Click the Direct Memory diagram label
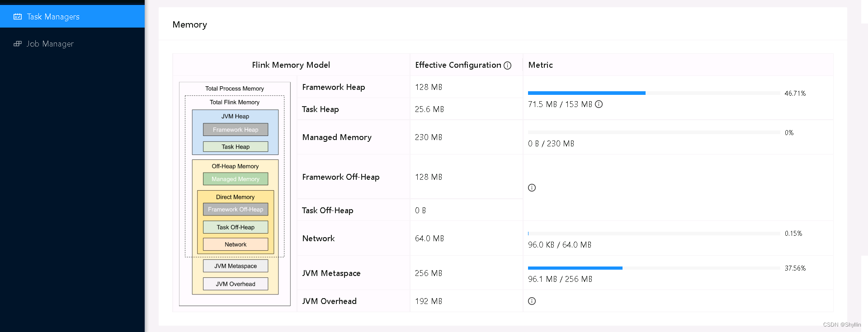Viewport: 868px width, 332px height. (235, 197)
